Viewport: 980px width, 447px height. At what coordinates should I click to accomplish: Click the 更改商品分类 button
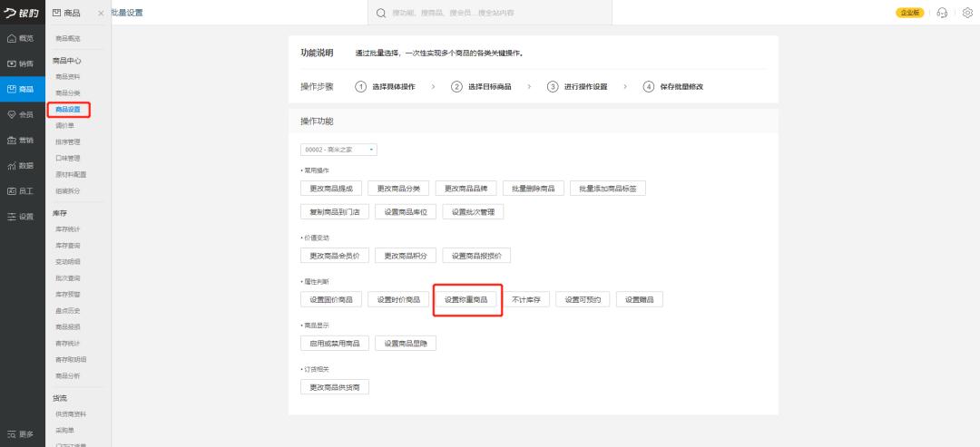tap(398, 188)
